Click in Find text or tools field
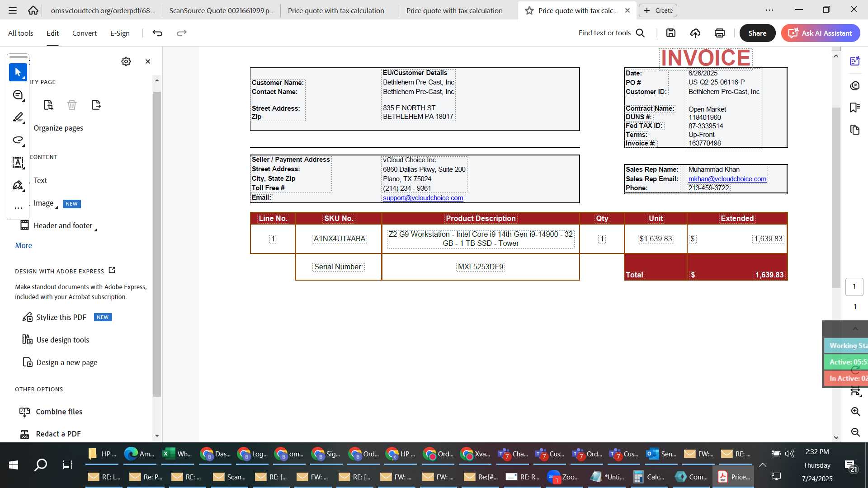The image size is (868, 488). point(604,33)
